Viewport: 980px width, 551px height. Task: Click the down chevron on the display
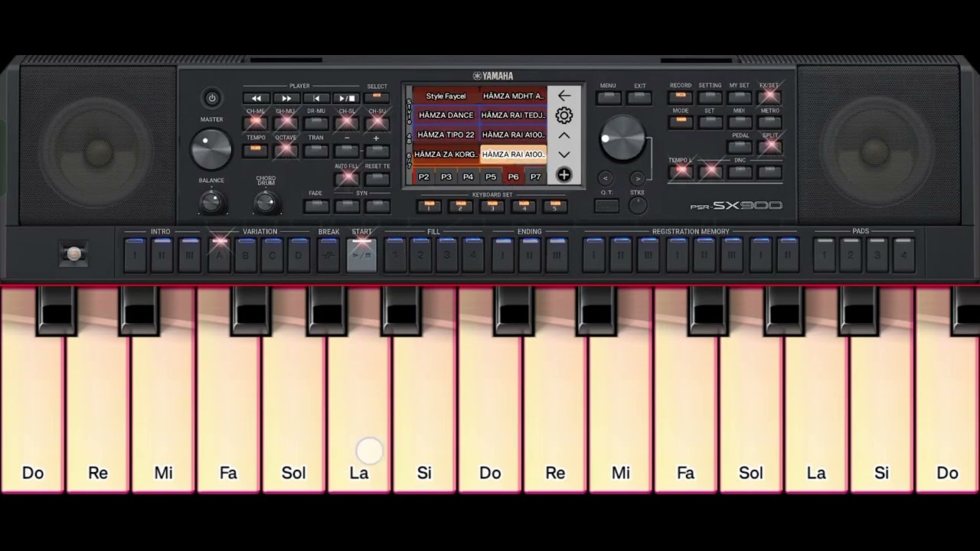click(x=564, y=155)
